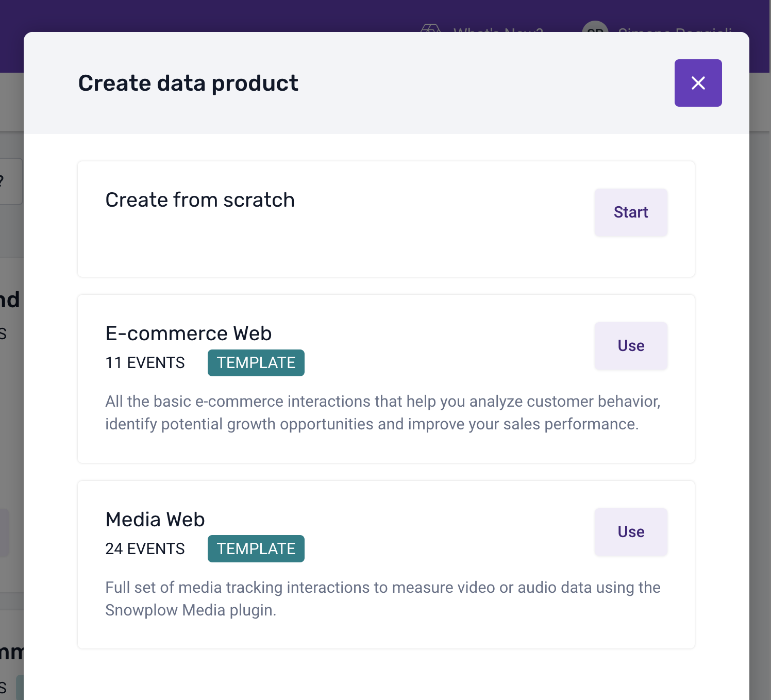
Task: Click the TEMPLATE badge under E-commerce Web
Action: click(x=256, y=363)
